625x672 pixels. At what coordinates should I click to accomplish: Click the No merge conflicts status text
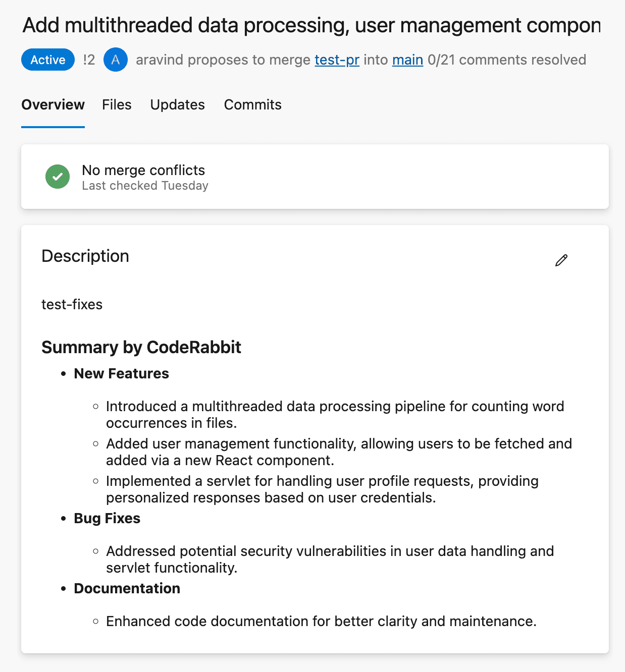(143, 170)
